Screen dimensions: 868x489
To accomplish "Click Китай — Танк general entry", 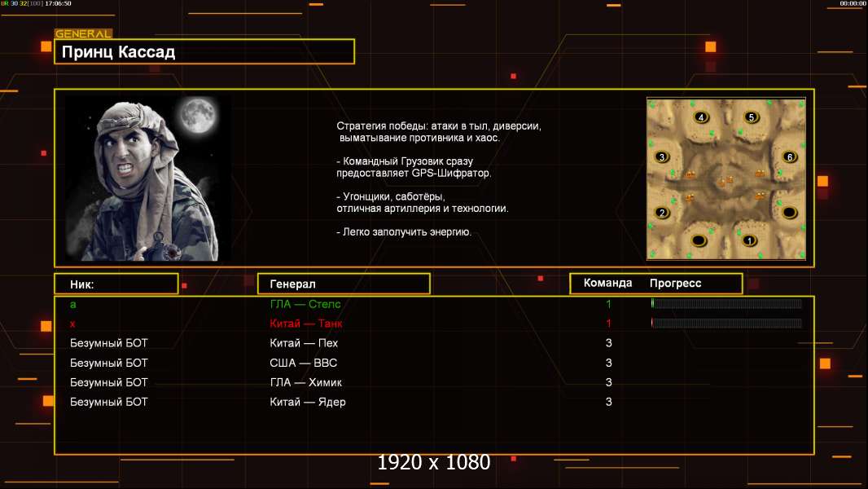I will pyautogui.click(x=305, y=324).
